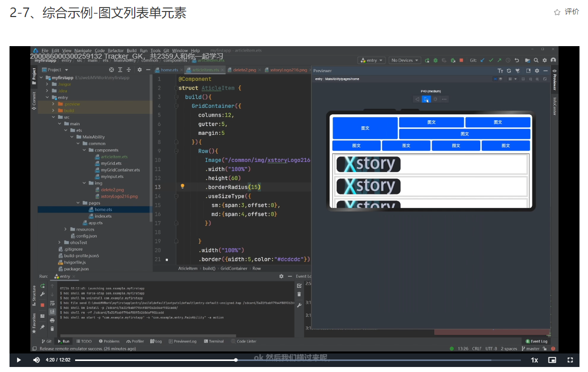Enable picture-in-picture mode
588x372 pixels.
tap(552, 360)
